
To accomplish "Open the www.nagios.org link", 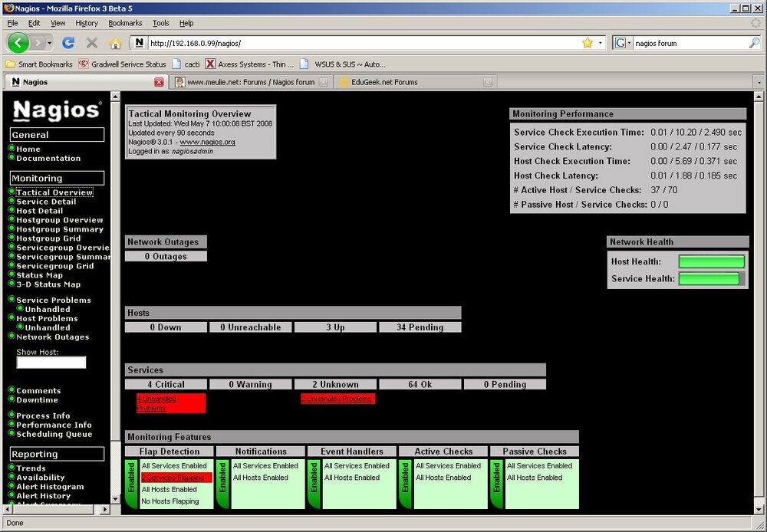I will point(207,143).
